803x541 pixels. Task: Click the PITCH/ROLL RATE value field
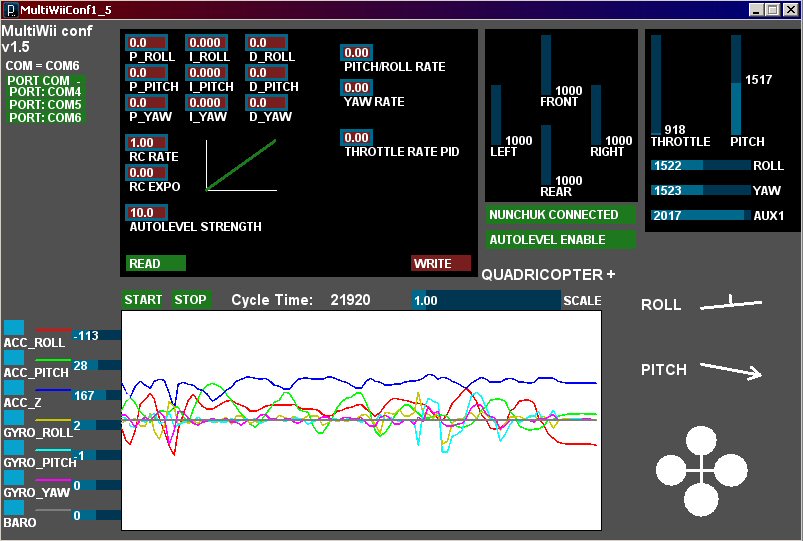356,52
